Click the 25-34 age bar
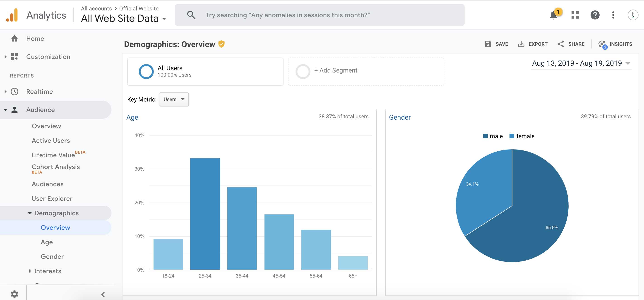 205,214
